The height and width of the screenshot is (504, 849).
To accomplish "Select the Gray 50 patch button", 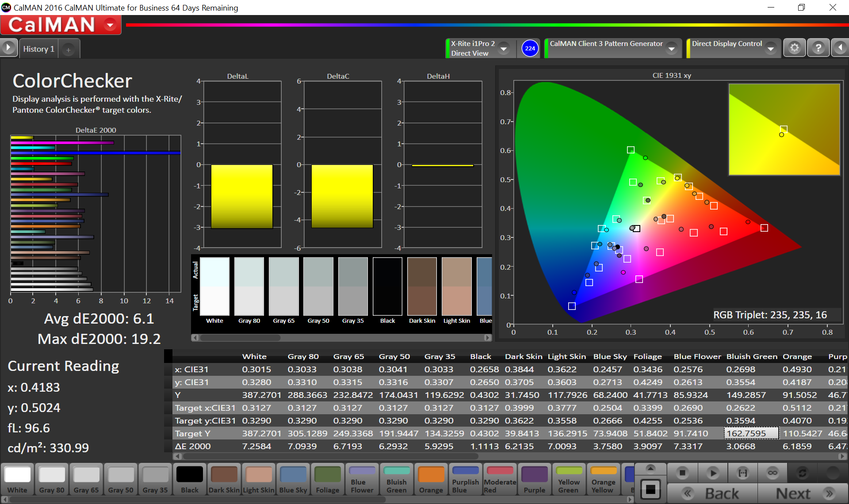I will tap(121, 479).
